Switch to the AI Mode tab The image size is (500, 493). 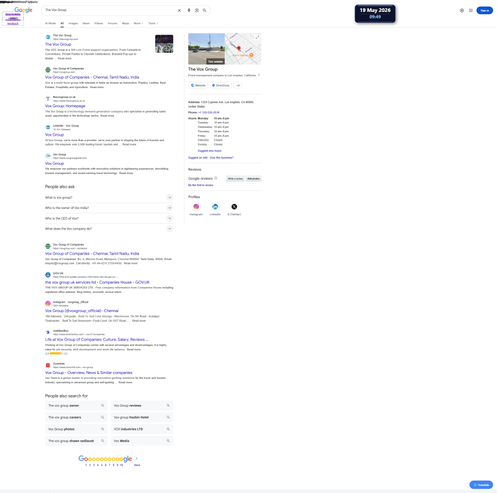(x=50, y=23)
